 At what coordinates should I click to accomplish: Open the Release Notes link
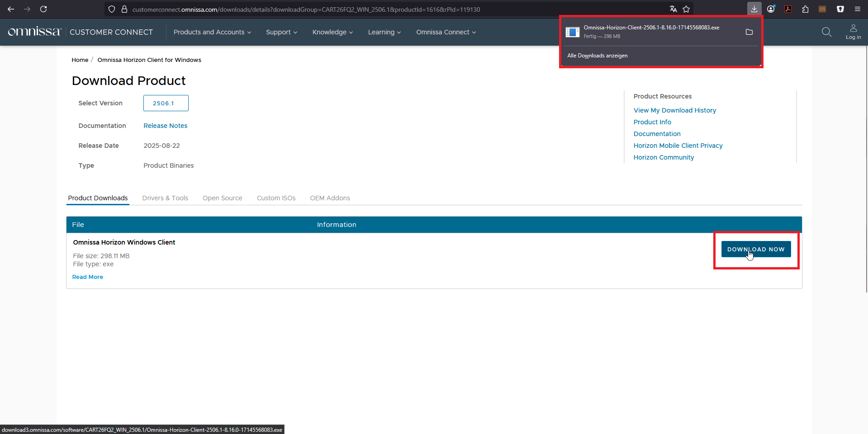[165, 126]
